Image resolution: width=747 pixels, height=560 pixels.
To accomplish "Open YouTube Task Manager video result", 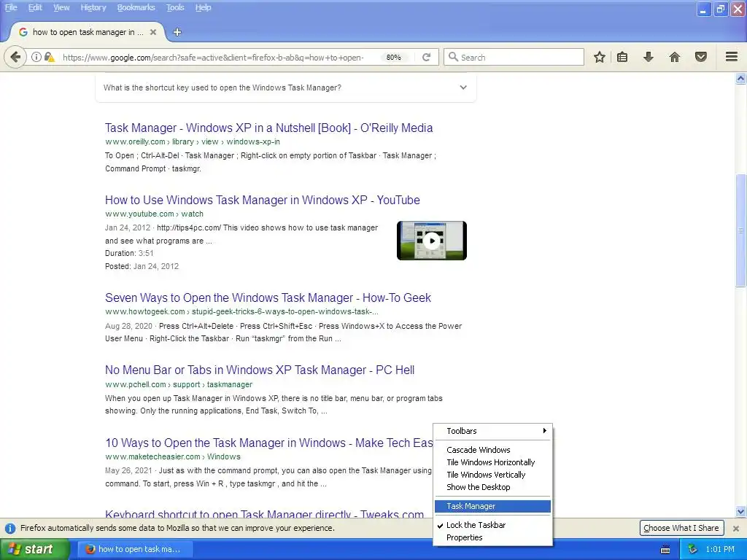I will click(x=263, y=200).
